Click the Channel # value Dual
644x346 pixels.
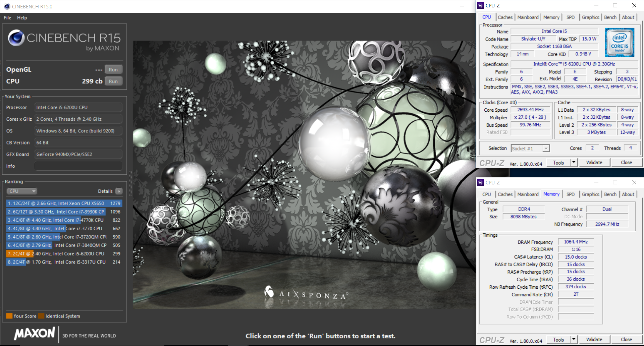point(607,209)
